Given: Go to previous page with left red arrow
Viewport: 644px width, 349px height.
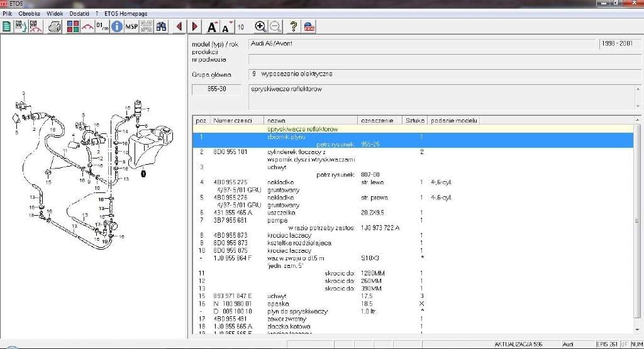Looking at the screenshot, I should [179, 26].
